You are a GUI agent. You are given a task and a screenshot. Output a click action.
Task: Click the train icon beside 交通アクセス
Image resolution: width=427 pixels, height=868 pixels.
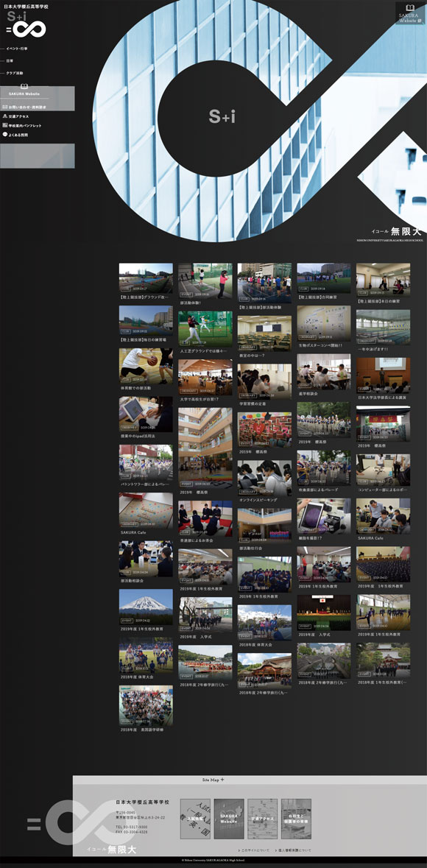[x=5, y=116]
